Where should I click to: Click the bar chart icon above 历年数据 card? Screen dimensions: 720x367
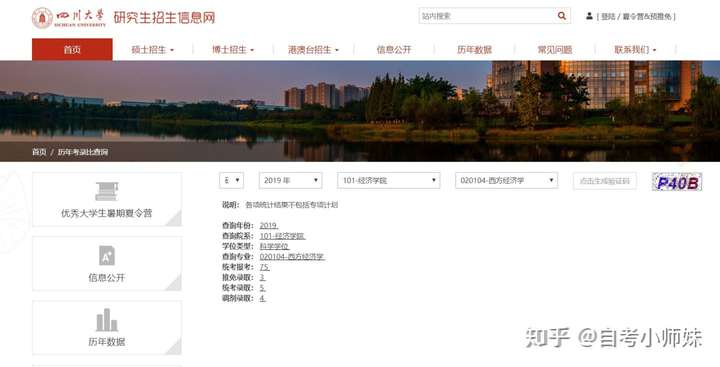(107, 320)
